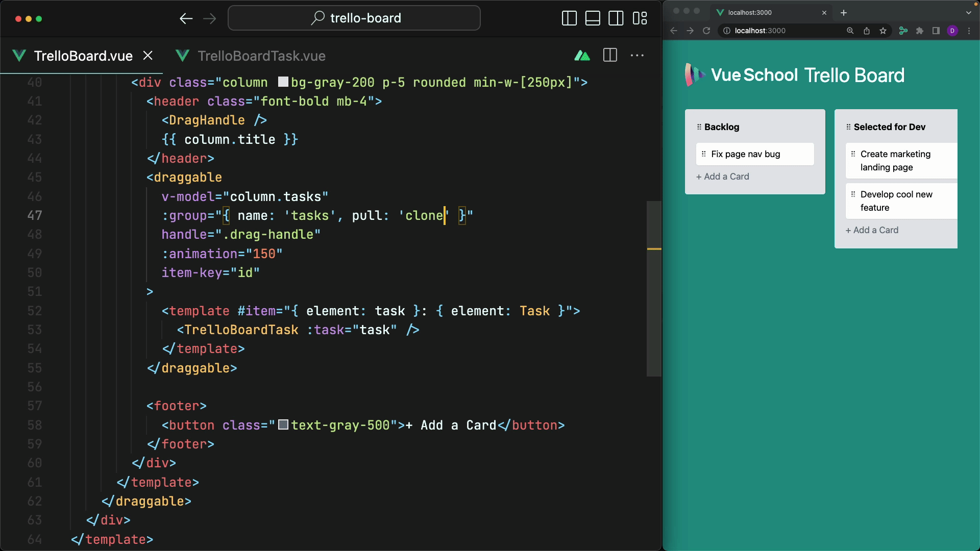Split the editor to the right
The image size is (980, 551).
[x=610, y=55]
